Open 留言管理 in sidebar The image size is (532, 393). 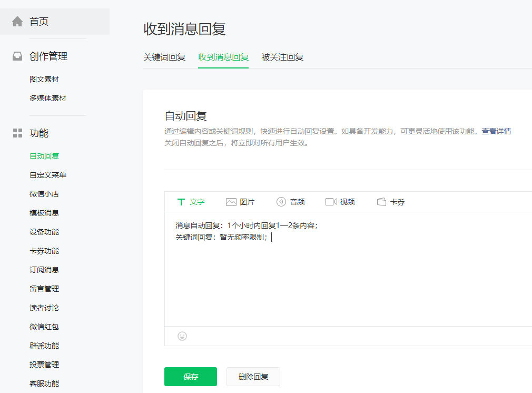click(x=44, y=289)
